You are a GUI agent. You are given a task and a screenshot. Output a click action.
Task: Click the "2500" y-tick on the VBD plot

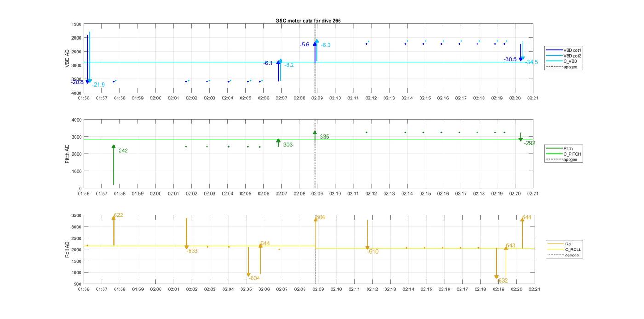[x=76, y=52]
